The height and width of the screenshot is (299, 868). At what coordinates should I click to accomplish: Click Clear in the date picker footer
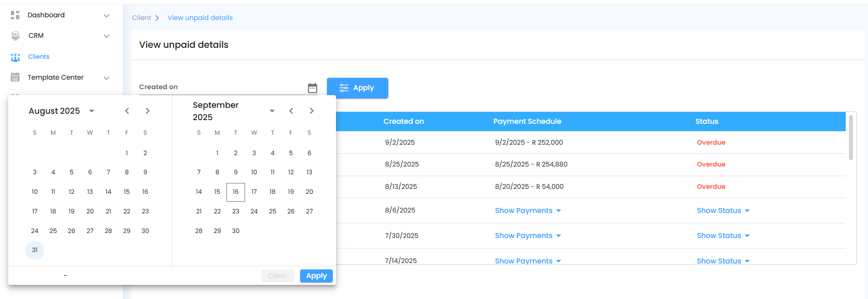point(277,276)
